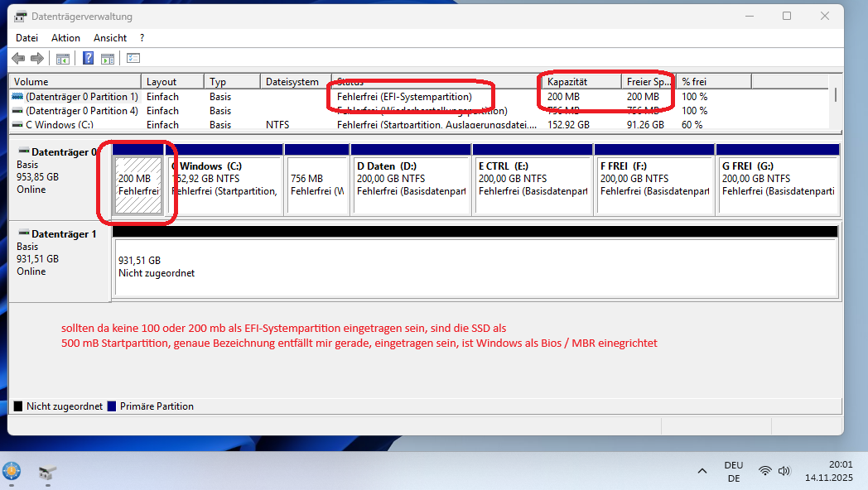Select row (Datenträger 0 Partition 1)
The image size is (868, 490).
pyautogui.click(x=421, y=96)
